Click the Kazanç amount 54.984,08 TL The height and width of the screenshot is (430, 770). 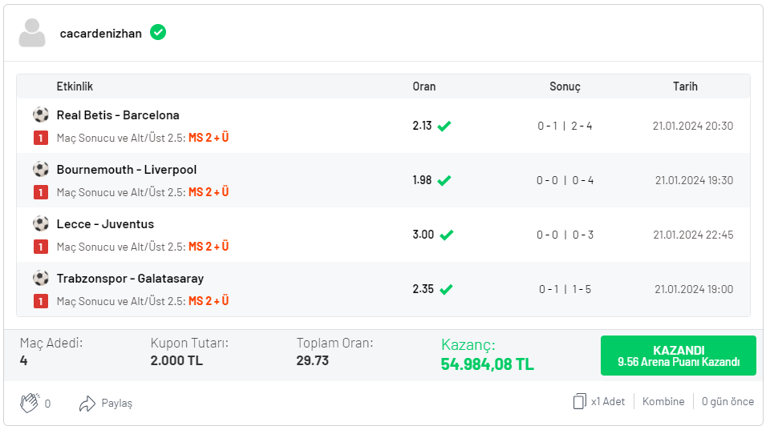[x=487, y=364]
